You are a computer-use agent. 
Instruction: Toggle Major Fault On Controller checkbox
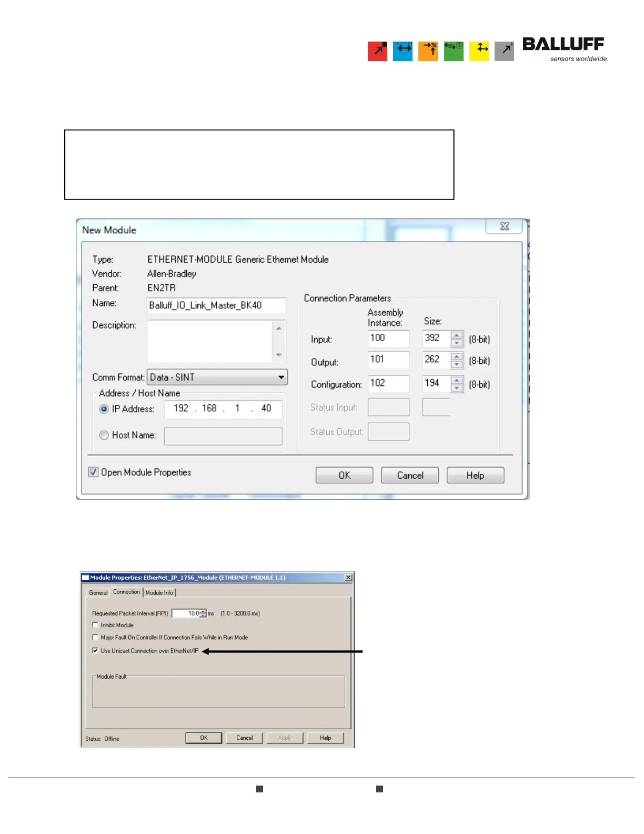click(95, 637)
